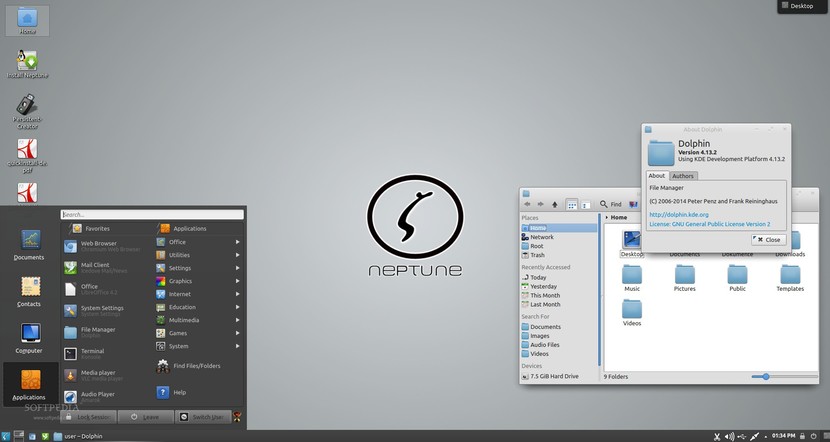Click the launcher Search field
Image resolution: width=830 pixels, height=442 pixels.
pyautogui.click(x=152, y=214)
